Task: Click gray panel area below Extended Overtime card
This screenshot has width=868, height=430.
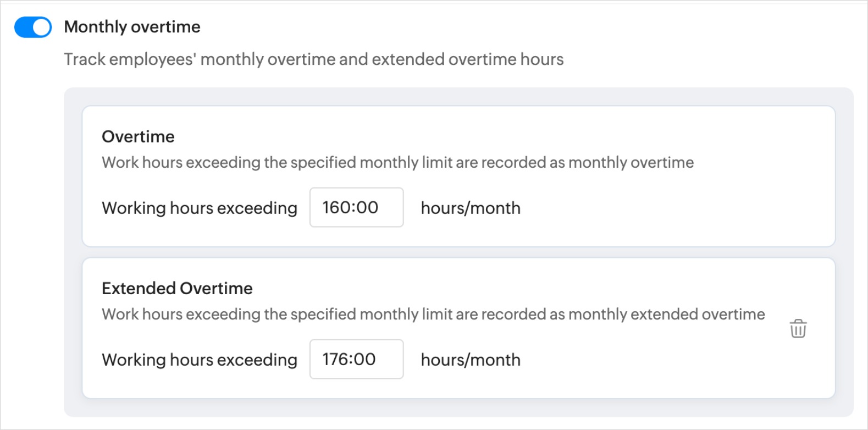Action: (x=458, y=407)
